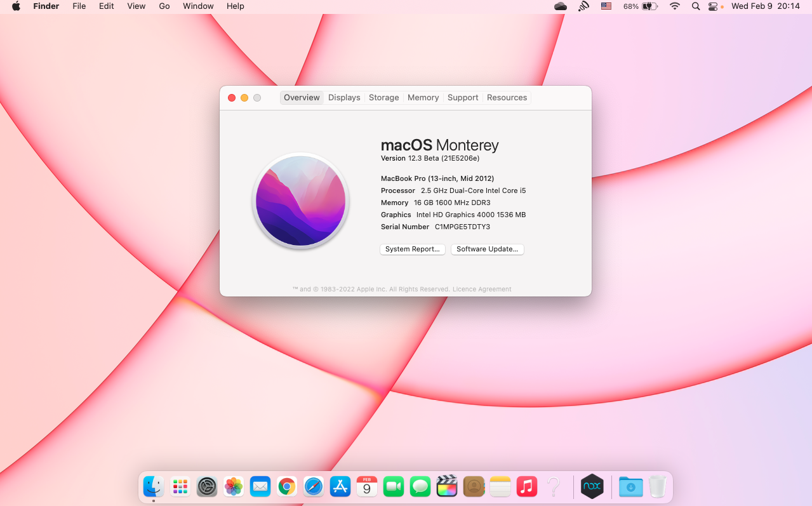This screenshot has width=812, height=506.
Task: Click the MacBook Pro model line
Action: click(437, 178)
